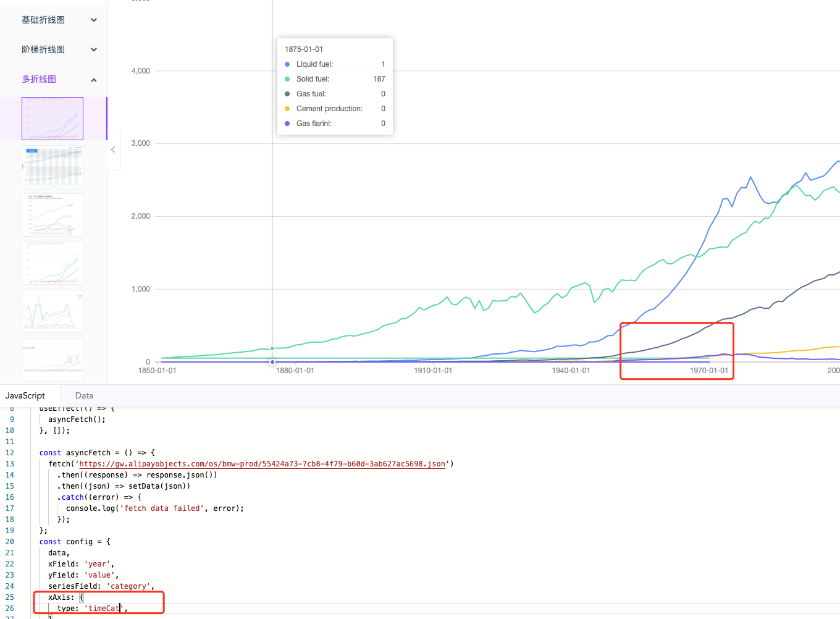Click the yellow Cement production color dot
840x619 pixels.
point(287,108)
